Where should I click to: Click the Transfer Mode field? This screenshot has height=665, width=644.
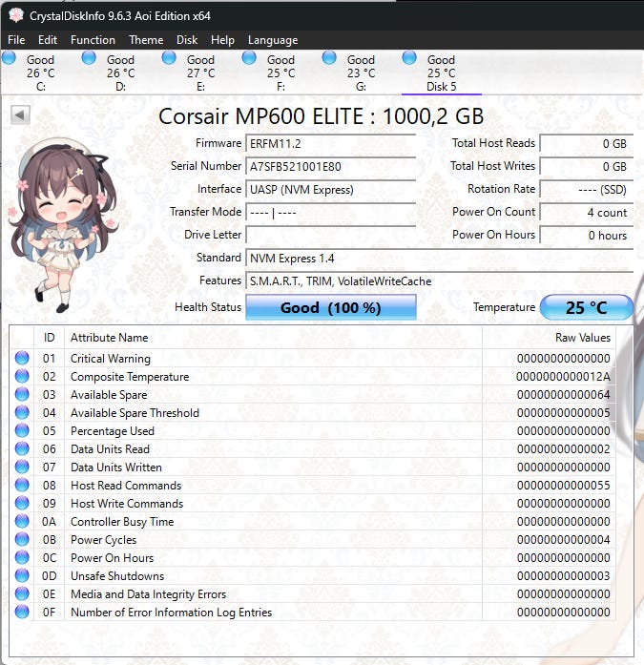coord(331,213)
